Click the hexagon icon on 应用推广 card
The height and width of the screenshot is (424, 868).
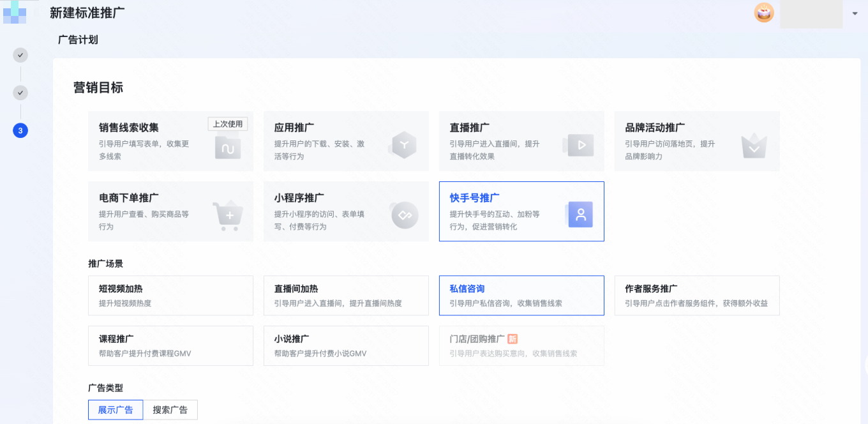[x=403, y=145]
